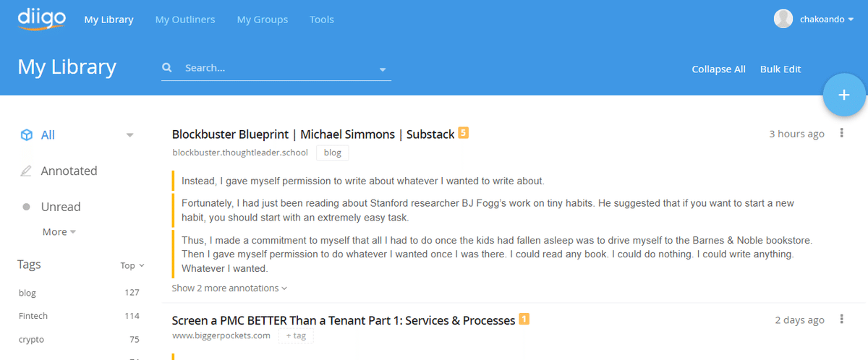Click Collapse All
This screenshot has width=868, height=360.
pyautogui.click(x=718, y=69)
